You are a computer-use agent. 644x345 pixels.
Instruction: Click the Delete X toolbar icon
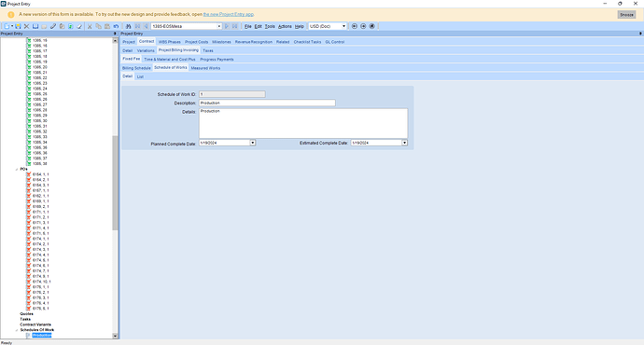click(27, 26)
